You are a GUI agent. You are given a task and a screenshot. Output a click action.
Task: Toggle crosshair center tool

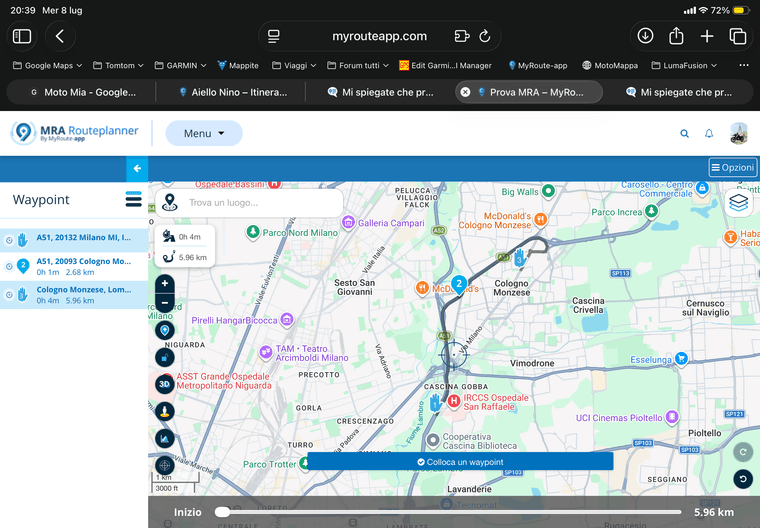point(165,465)
